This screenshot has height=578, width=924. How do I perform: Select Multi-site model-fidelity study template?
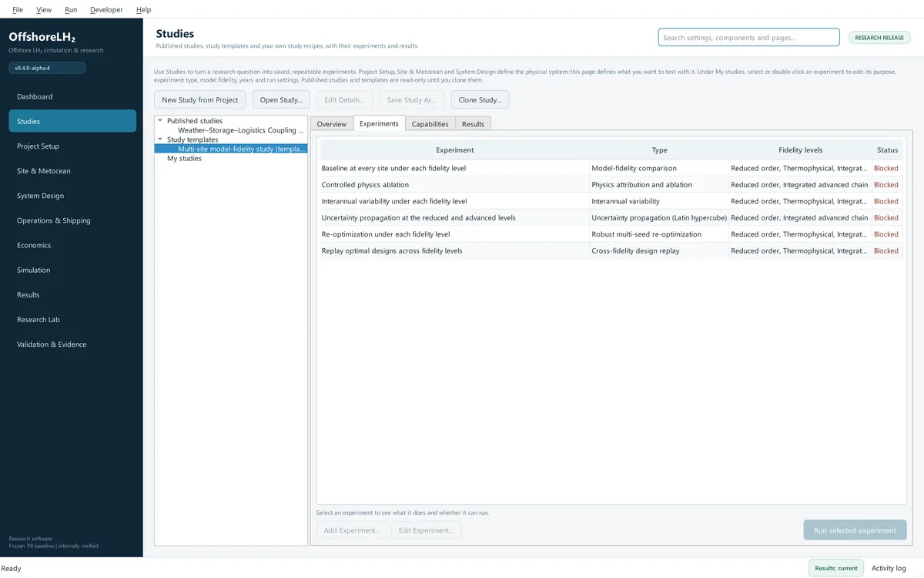(x=241, y=149)
